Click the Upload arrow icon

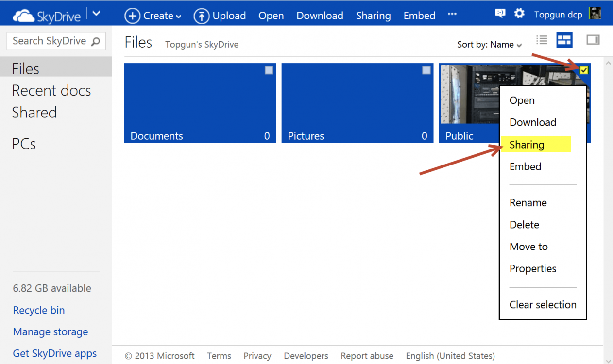pyautogui.click(x=202, y=16)
